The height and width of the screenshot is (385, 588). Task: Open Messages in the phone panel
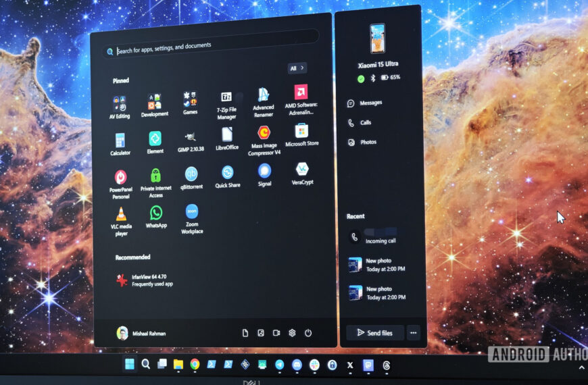(x=365, y=103)
